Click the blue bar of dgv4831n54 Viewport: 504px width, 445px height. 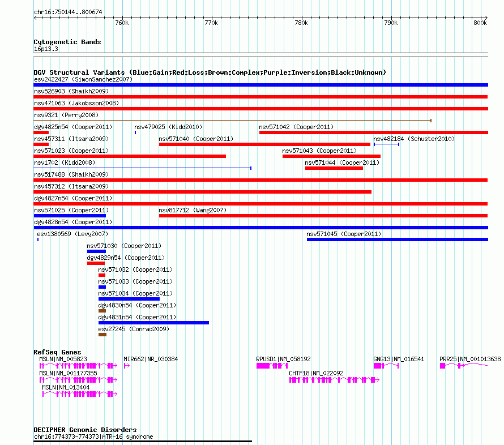[153, 323]
